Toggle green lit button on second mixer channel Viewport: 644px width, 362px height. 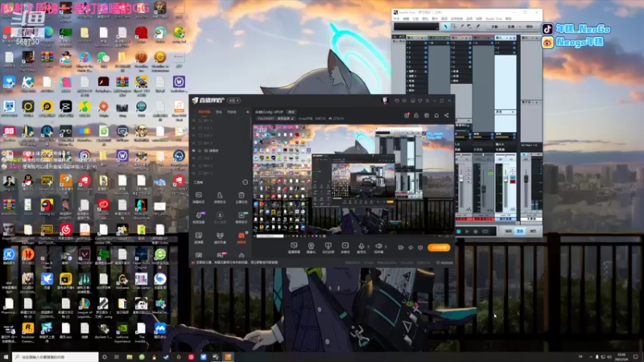click(x=490, y=174)
